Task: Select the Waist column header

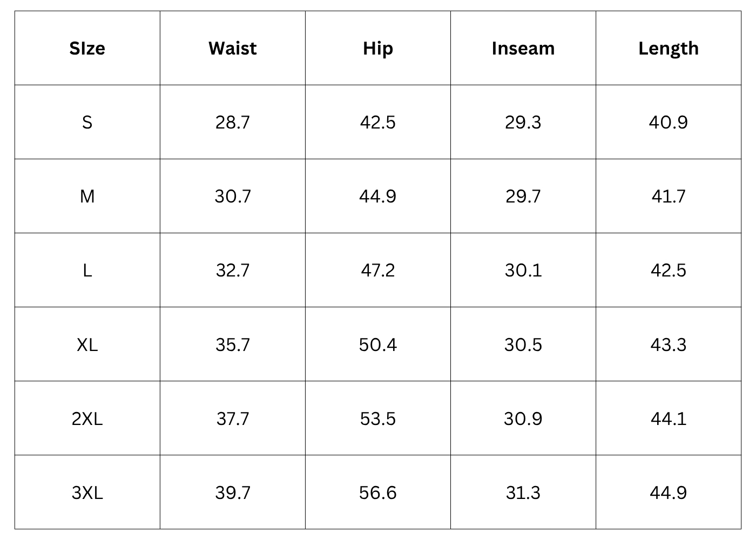Action: (x=232, y=49)
